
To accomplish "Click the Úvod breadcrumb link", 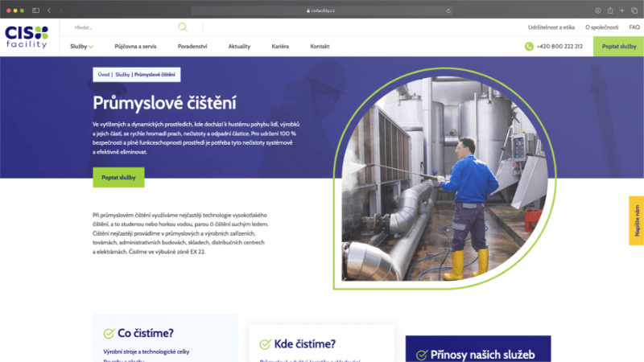I will pyautogui.click(x=104, y=74).
